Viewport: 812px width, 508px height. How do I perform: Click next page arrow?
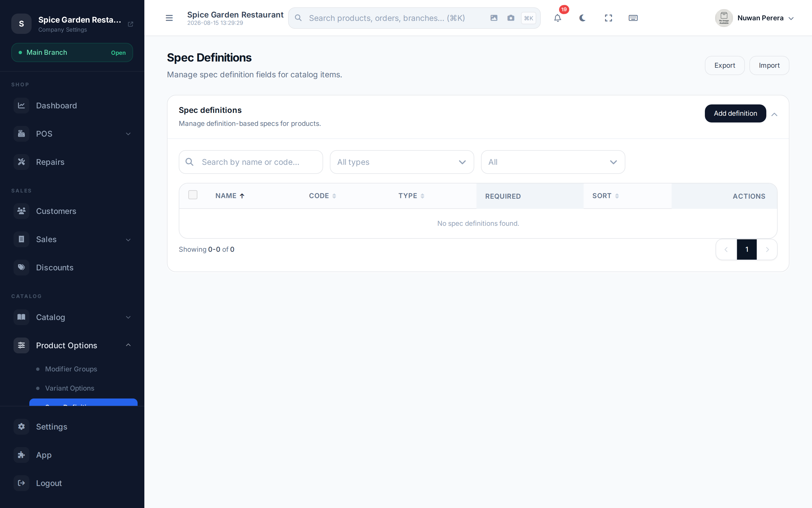(767, 249)
